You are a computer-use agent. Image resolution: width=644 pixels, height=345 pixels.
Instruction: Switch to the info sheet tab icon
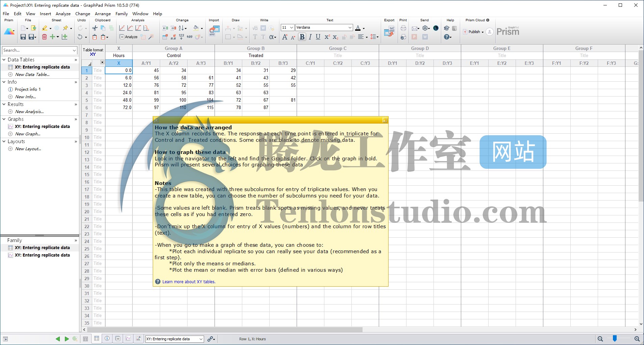pos(107,339)
